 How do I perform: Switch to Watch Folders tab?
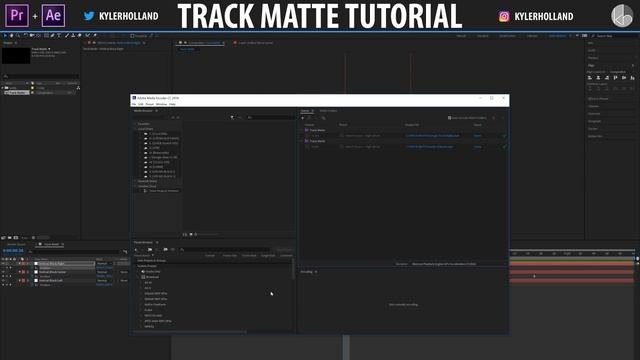(328, 111)
